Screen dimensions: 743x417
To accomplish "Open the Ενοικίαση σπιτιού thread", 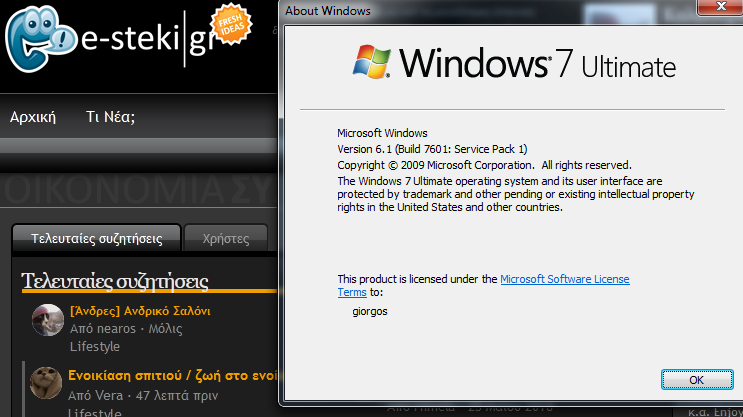I will (172, 375).
